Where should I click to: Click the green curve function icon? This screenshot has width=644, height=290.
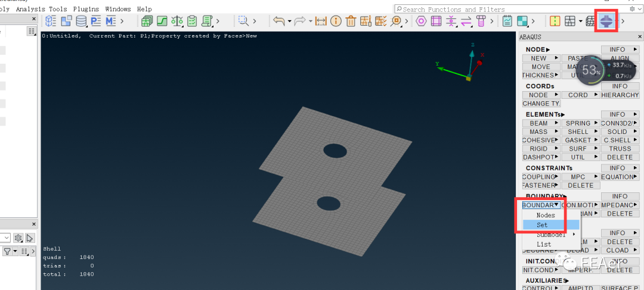[162, 21]
